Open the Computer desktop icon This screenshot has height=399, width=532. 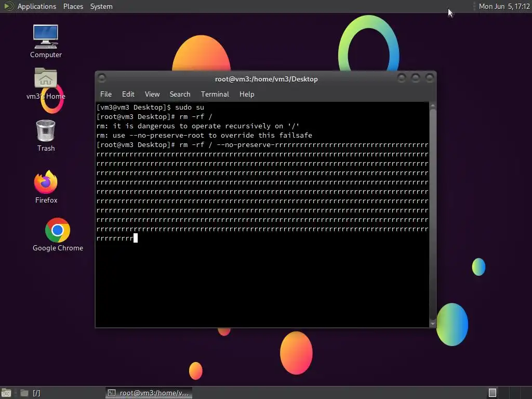coord(46,41)
